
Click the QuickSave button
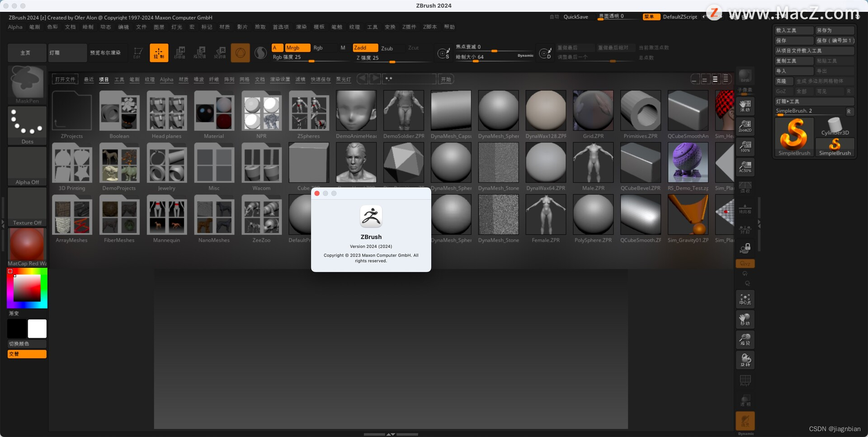576,17
